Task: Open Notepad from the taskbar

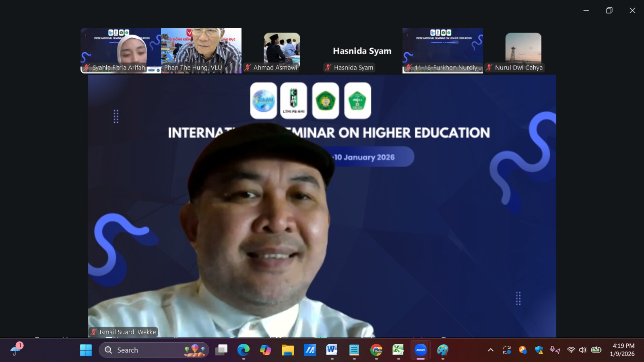Action: pyautogui.click(x=354, y=350)
